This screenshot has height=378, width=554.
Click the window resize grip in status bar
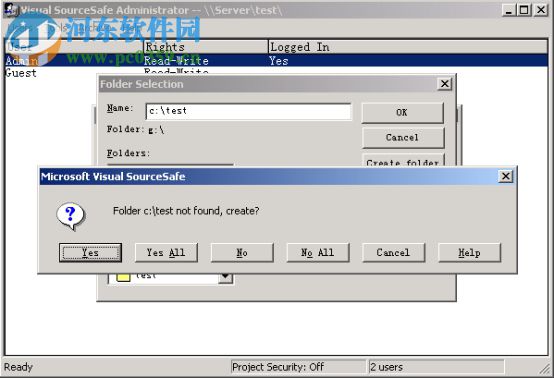pyautogui.click(x=544, y=368)
